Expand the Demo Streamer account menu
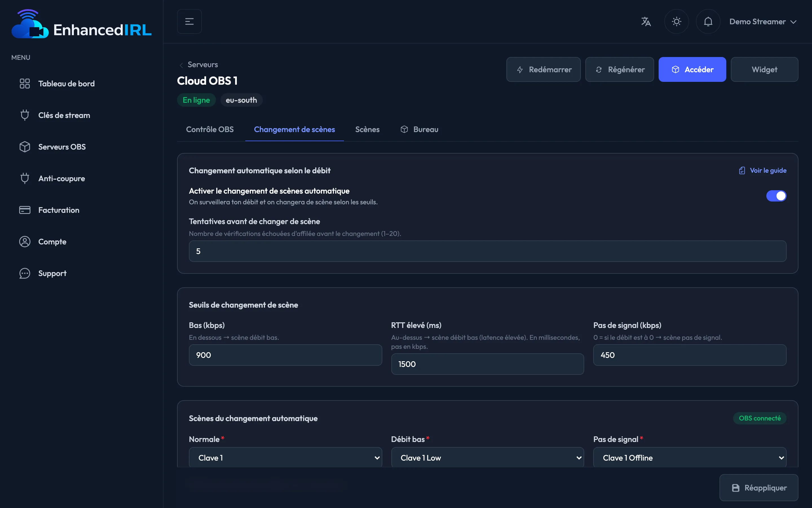The height and width of the screenshot is (508, 812). [763, 21]
